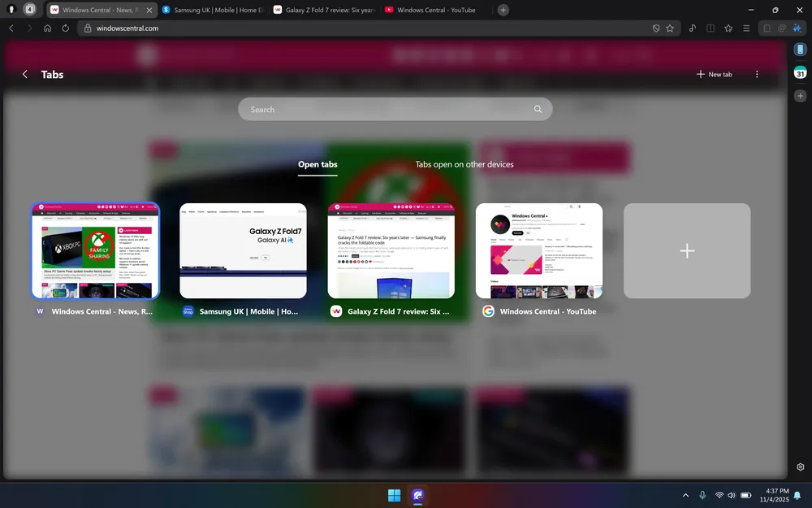Go back using the Tabs panel arrow
812x508 pixels.
tap(25, 74)
